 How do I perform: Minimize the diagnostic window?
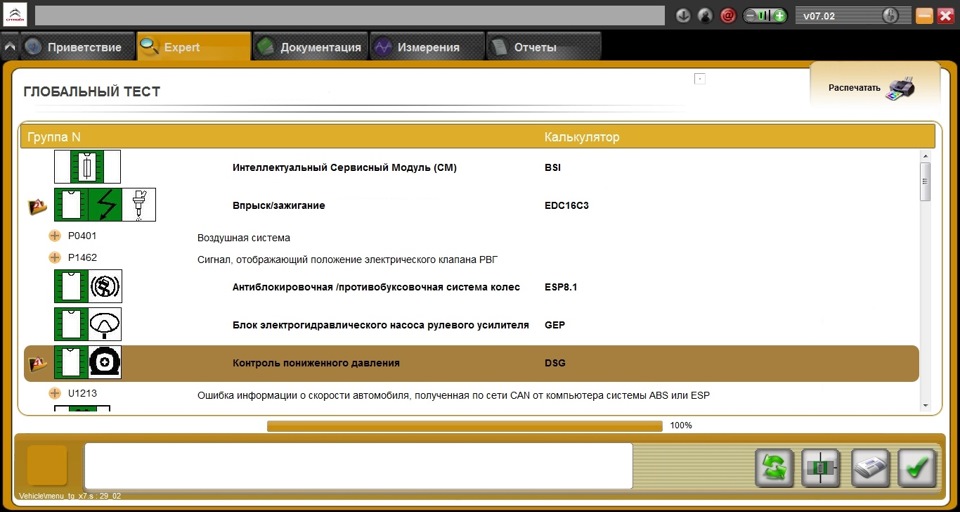(924, 16)
